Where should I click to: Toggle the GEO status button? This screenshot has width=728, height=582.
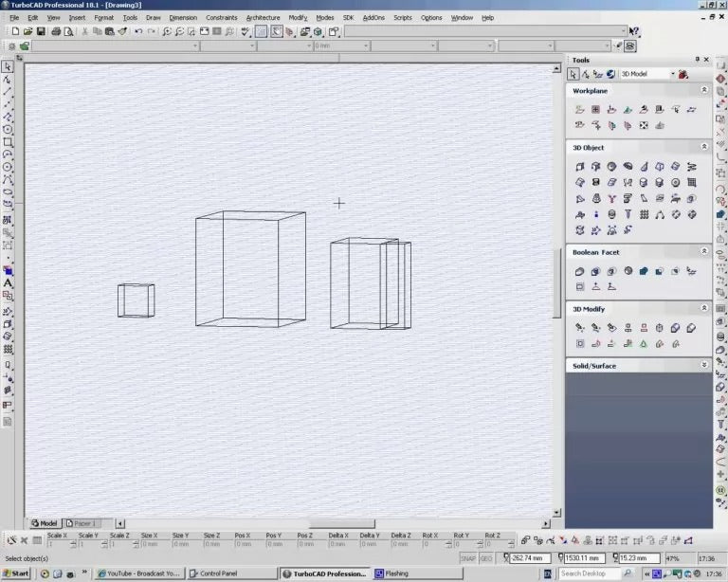pos(486,558)
